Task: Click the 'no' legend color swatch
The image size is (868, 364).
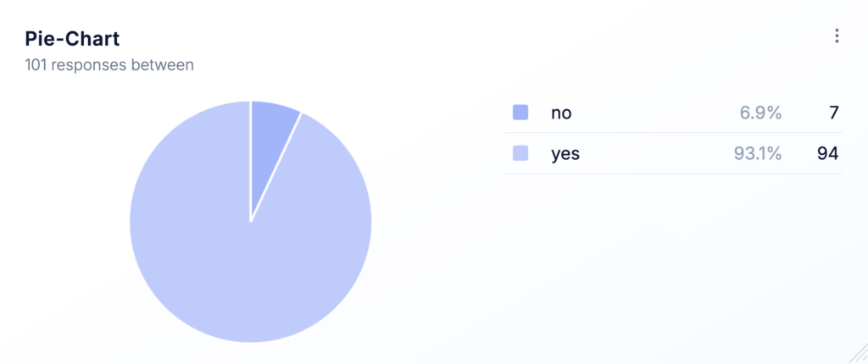Action: [520, 113]
